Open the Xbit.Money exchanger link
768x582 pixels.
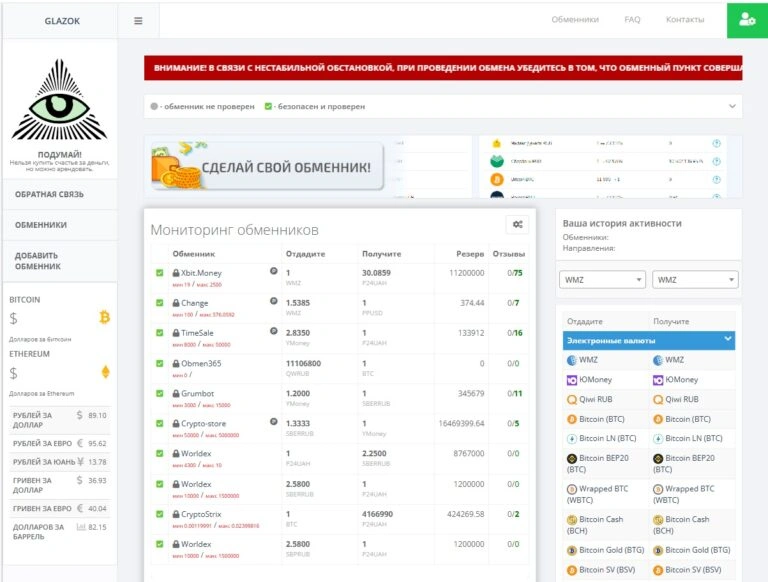click(201, 273)
